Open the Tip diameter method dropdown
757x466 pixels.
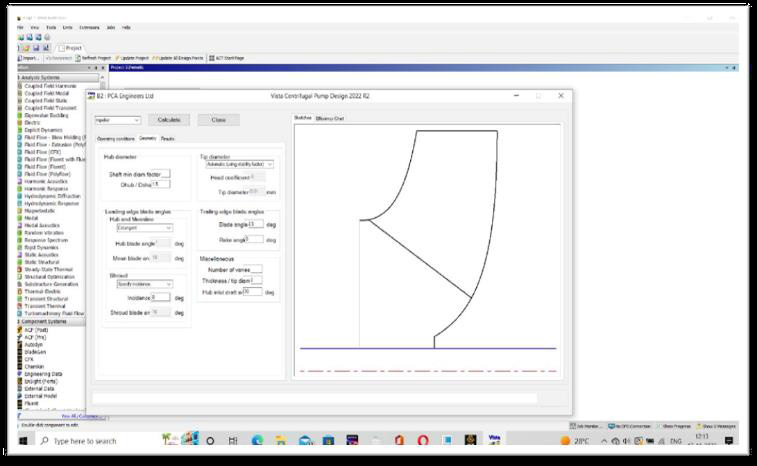[239, 164]
